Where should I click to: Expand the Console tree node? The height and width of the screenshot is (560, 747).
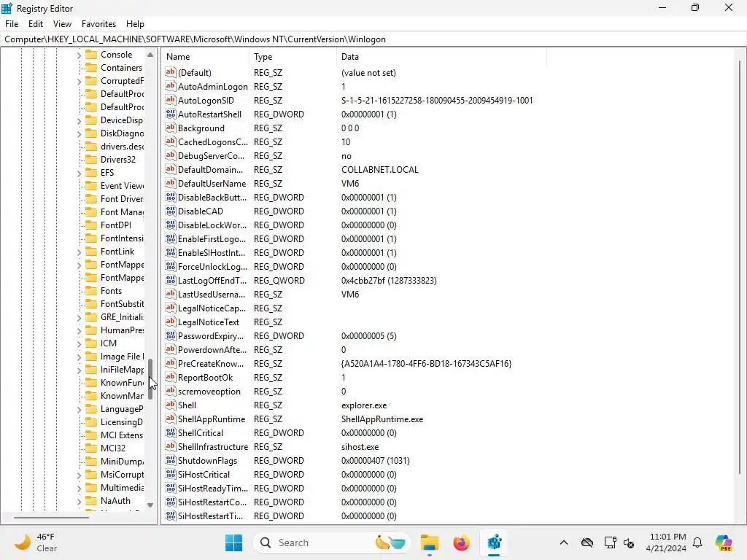coord(79,55)
